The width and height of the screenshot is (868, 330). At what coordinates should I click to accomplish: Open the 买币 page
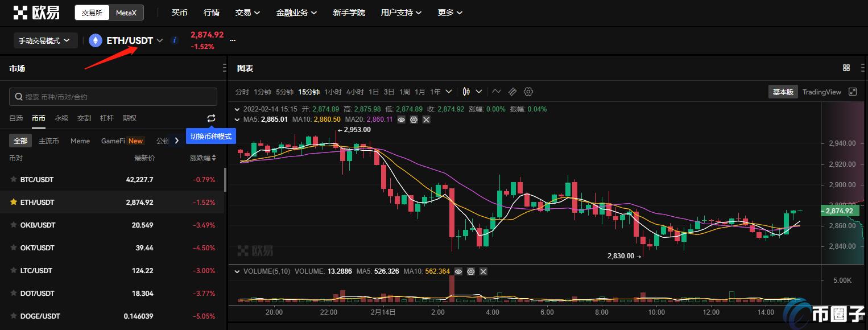[180, 12]
